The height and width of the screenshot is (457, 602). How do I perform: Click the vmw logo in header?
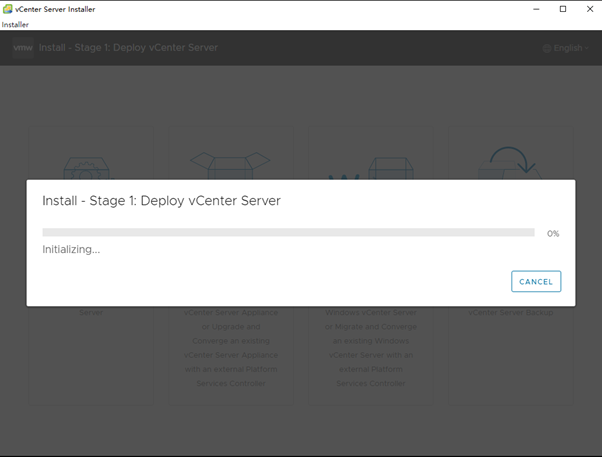pos(23,48)
